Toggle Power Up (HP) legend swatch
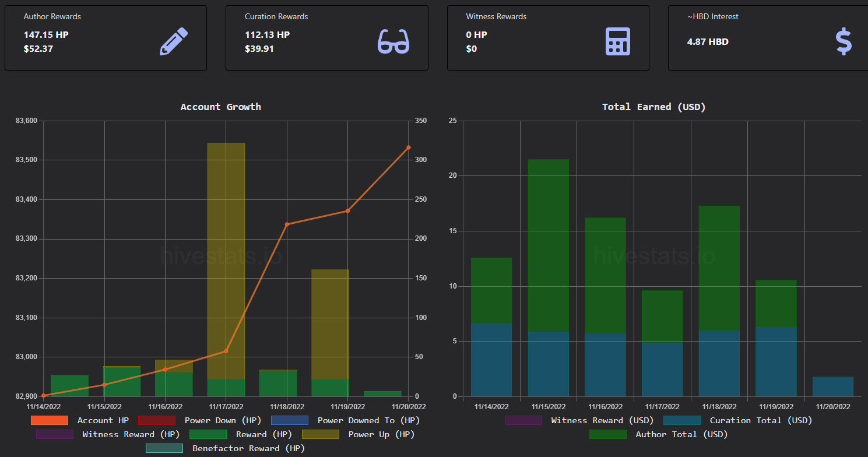This screenshot has height=457, width=868. (321, 434)
